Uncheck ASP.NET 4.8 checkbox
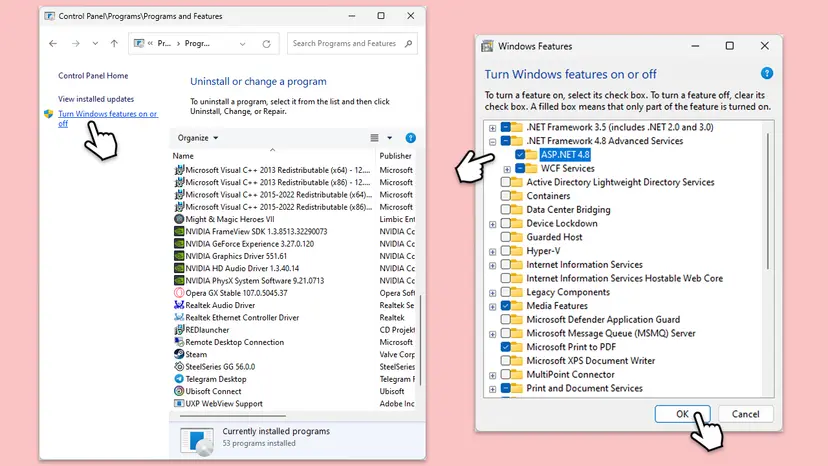This screenshot has height=466, width=828. [520, 154]
